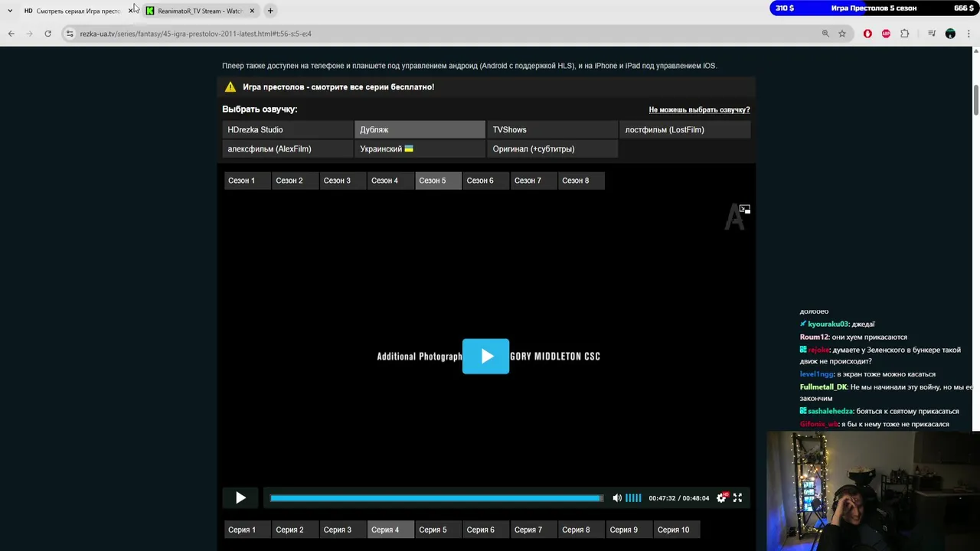
Task: Reload the page
Action: pyautogui.click(x=47, y=34)
